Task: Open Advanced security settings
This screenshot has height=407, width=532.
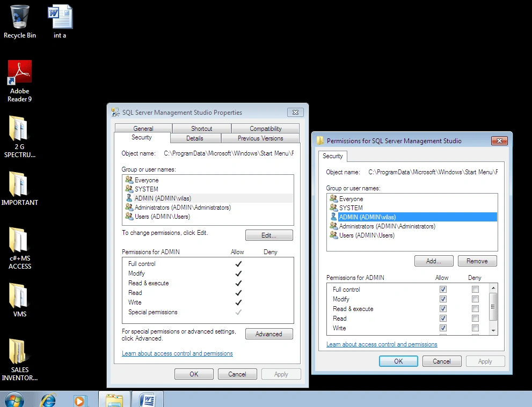Action: click(x=269, y=334)
